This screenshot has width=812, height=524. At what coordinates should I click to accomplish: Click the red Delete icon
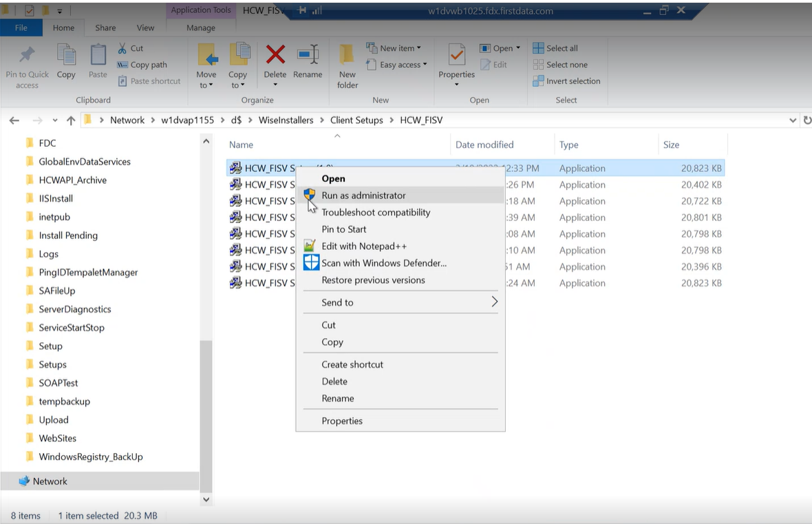(x=275, y=54)
